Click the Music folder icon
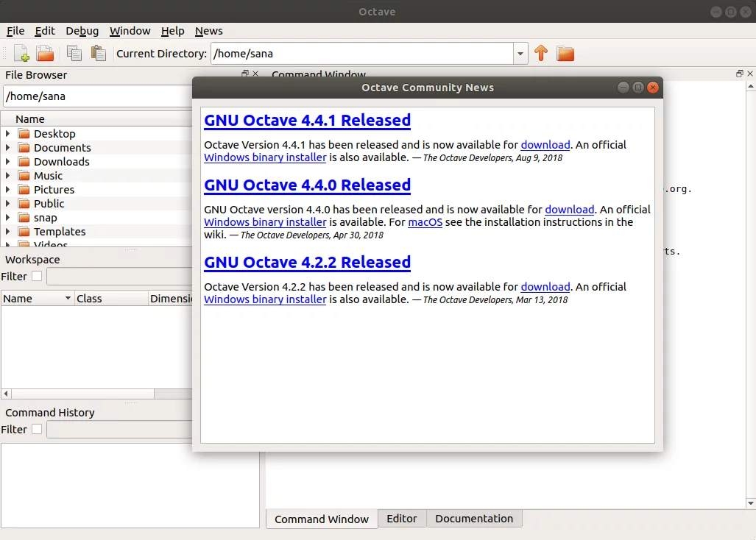Image resolution: width=756 pixels, height=540 pixels. click(x=24, y=175)
